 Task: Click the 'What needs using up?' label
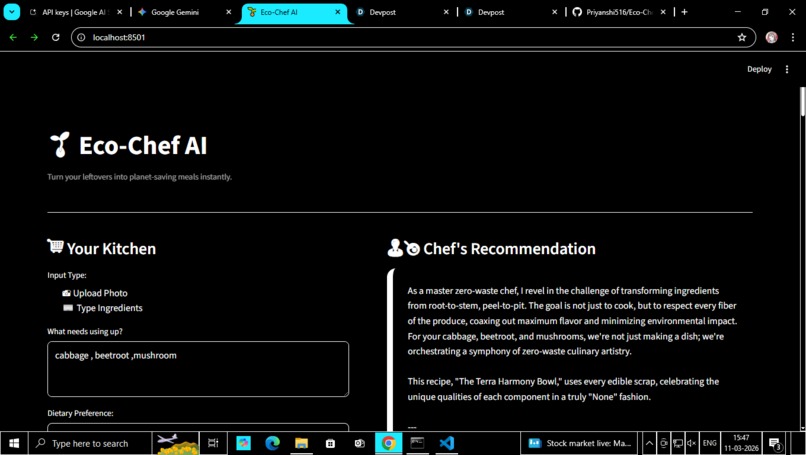pos(85,332)
